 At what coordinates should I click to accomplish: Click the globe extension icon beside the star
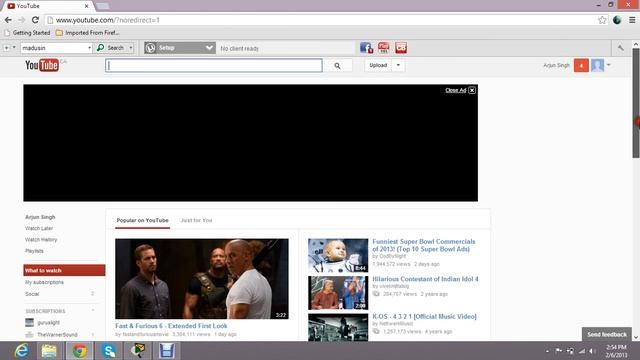pos(617,20)
